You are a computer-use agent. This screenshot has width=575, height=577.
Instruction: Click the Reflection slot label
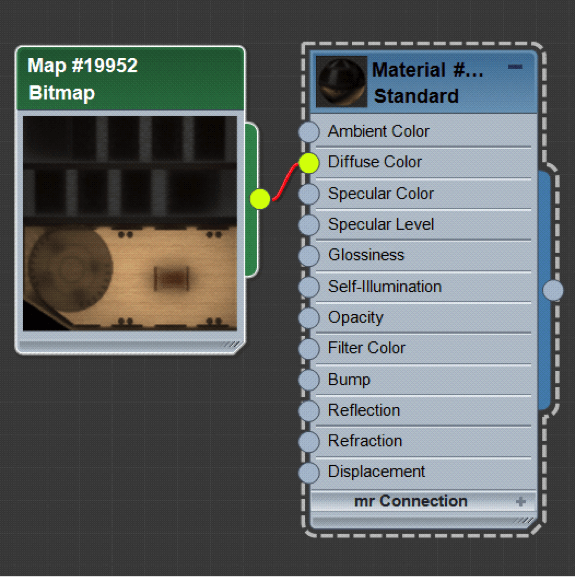(364, 410)
